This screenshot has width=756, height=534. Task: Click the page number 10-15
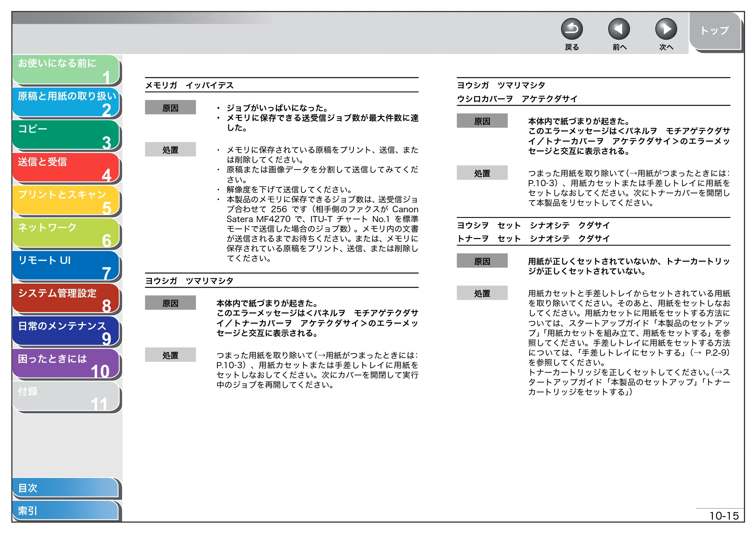click(724, 516)
